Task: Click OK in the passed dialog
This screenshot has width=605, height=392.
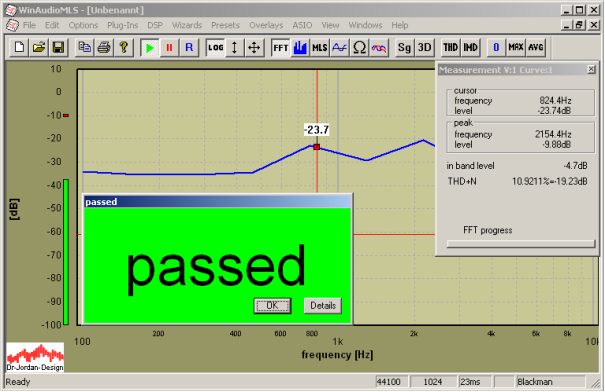Action: click(x=272, y=306)
